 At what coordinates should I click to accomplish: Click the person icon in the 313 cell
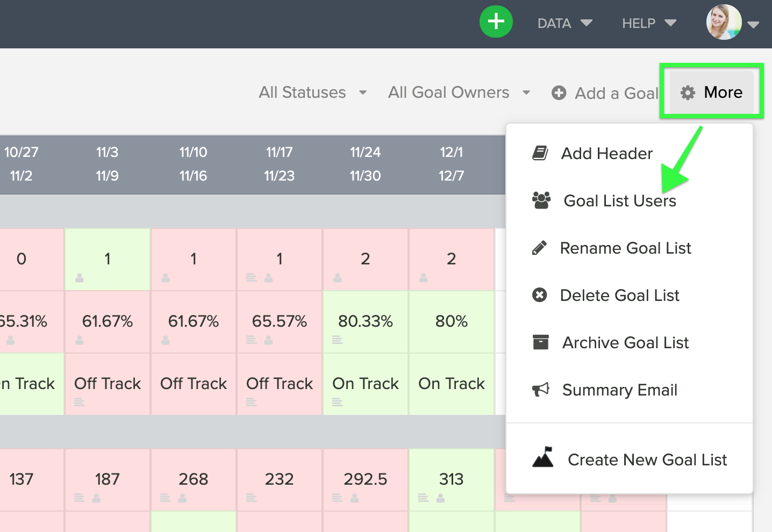coord(440,498)
